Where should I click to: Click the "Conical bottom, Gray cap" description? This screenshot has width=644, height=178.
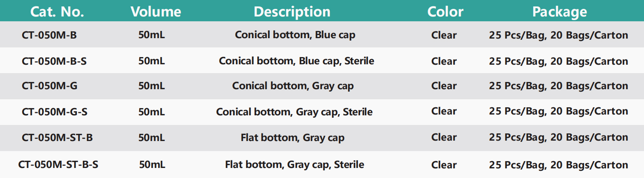point(293,86)
